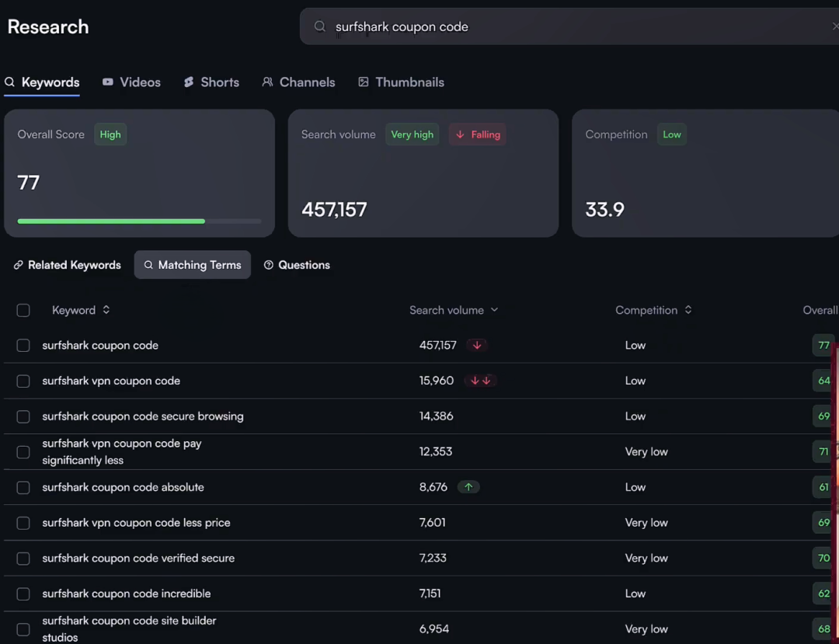
Task: Click the Videos tab camera icon
Action: (107, 82)
